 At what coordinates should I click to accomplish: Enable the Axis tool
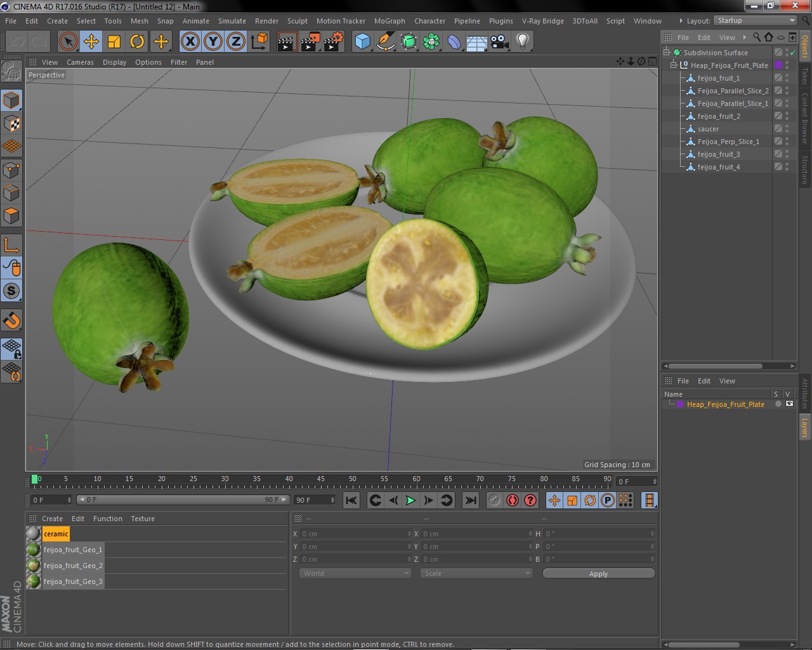pyautogui.click(x=11, y=244)
